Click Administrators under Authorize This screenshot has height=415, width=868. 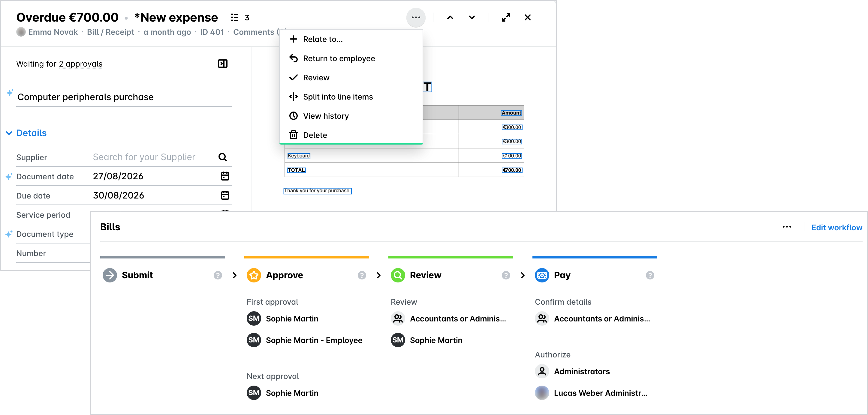[x=582, y=372]
